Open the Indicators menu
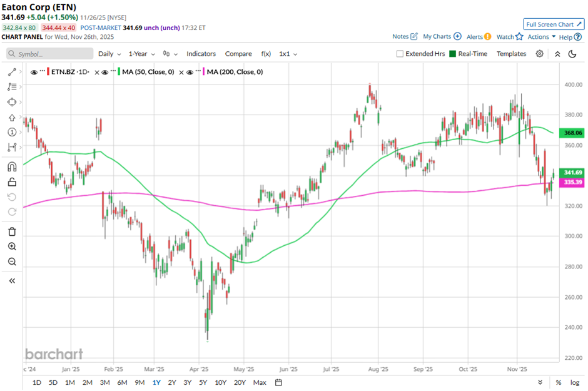588x391 pixels. pos(201,54)
